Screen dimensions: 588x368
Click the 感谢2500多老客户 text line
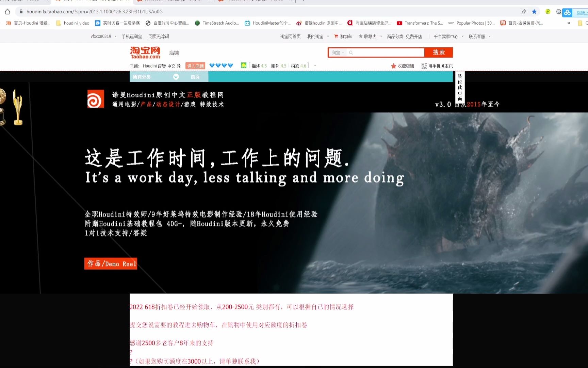point(171,343)
